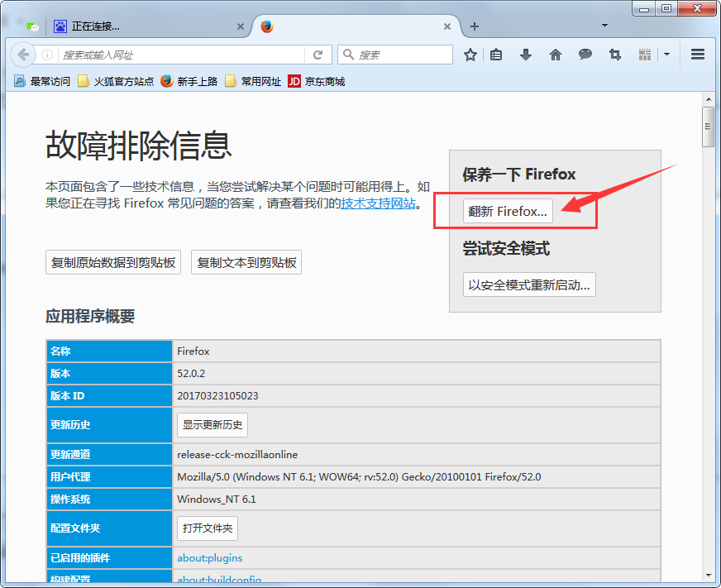Image resolution: width=721 pixels, height=588 pixels.
Task: Open a new tab with the plus button
Action: pos(474,26)
